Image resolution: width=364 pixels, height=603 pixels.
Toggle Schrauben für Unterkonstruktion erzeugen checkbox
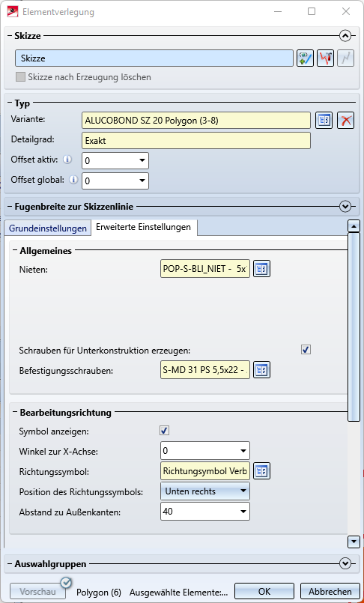pos(306,350)
